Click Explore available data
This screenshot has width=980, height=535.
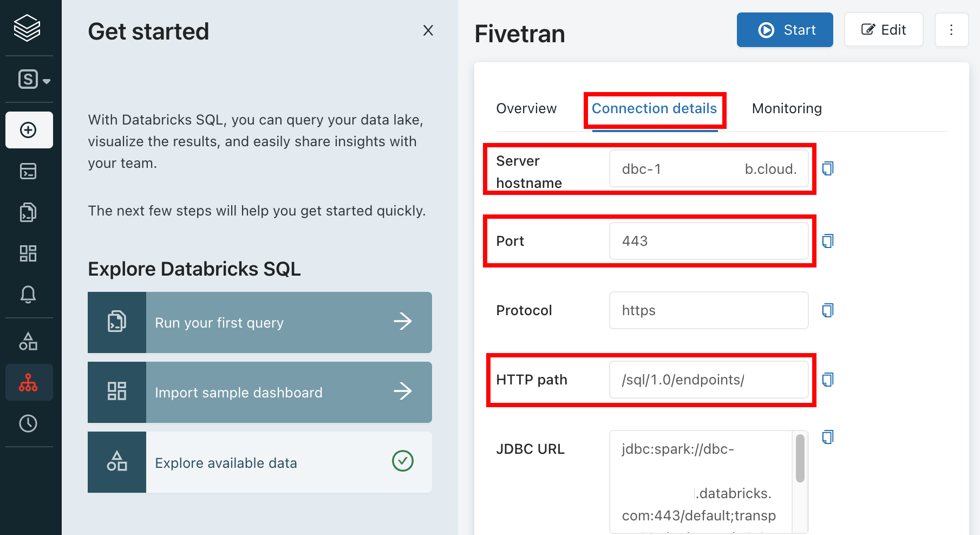pyautogui.click(x=260, y=462)
